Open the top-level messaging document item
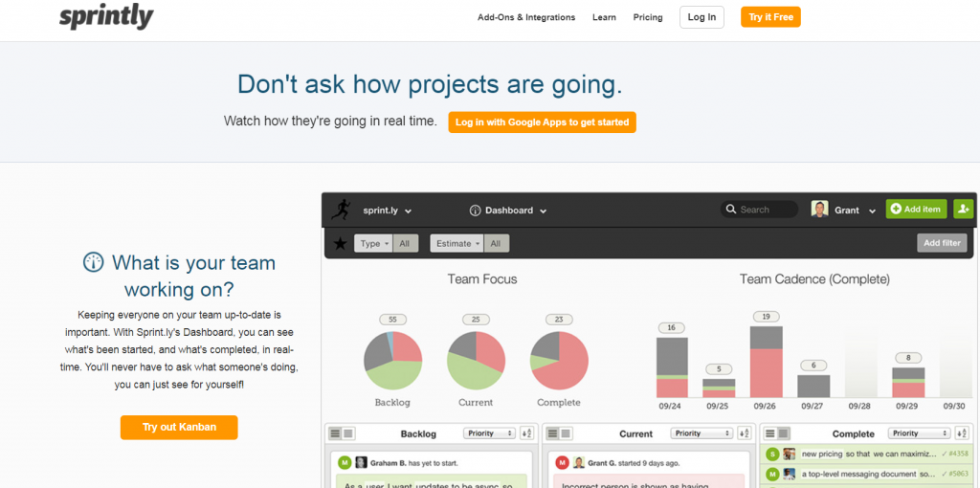Screen dimensions: 980x488 [866, 475]
